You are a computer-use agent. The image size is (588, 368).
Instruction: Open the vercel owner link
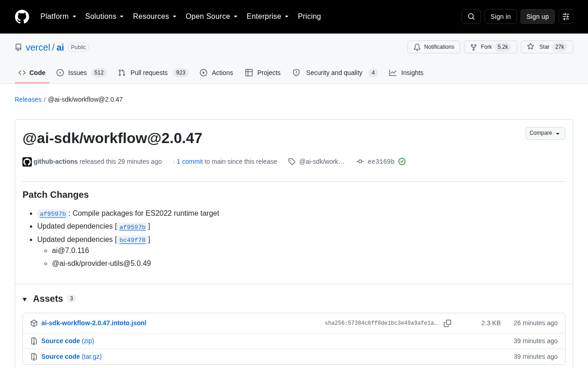click(x=38, y=47)
